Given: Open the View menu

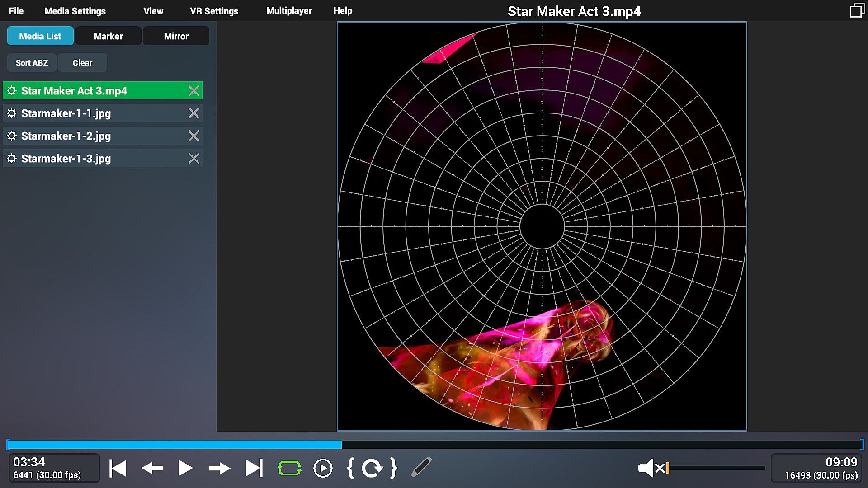Looking at the screenshot, I should coord(153,11).
